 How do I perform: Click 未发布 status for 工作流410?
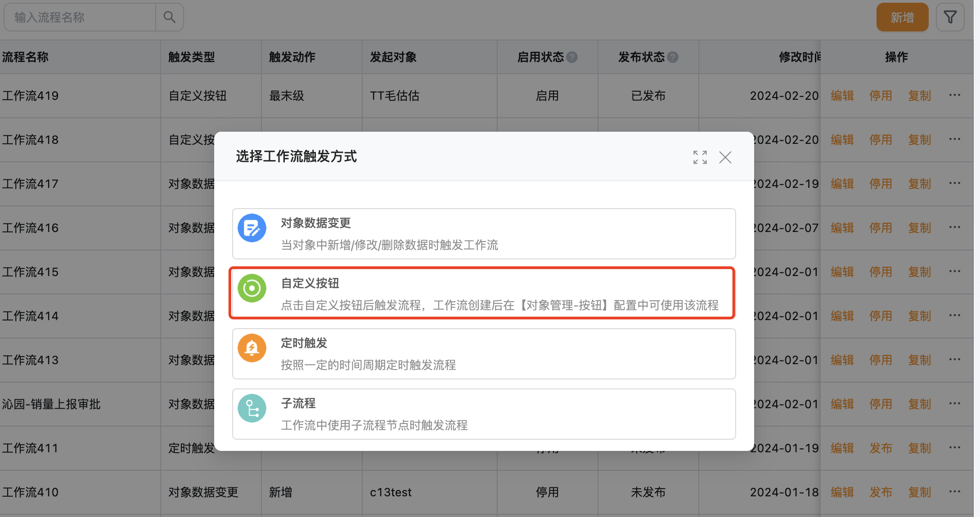pos(648,492)
